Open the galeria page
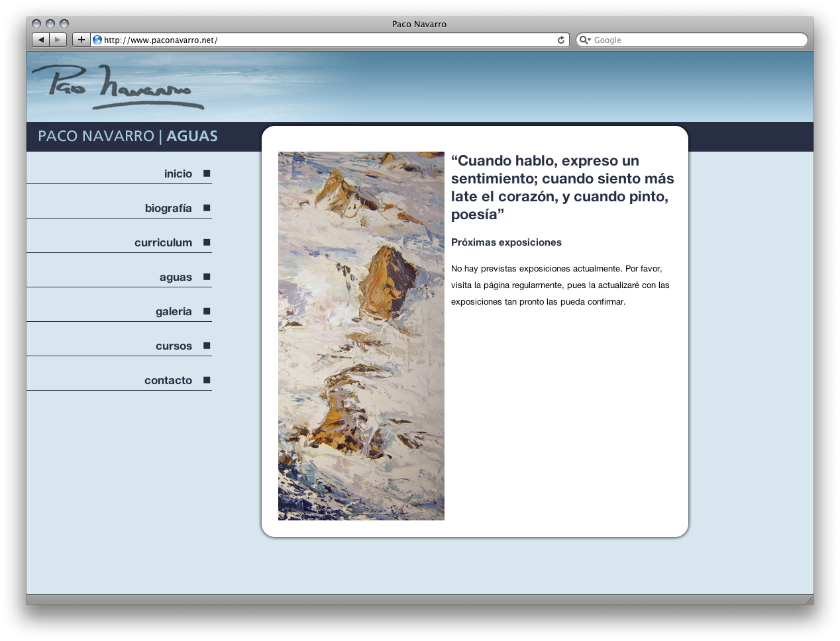The width and height of the screenshot is (840, 641). tap(174, 311)
